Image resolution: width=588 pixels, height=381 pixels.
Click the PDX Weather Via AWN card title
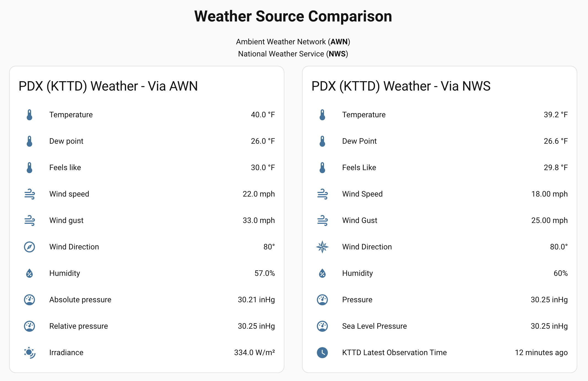[x=108, y=86]
